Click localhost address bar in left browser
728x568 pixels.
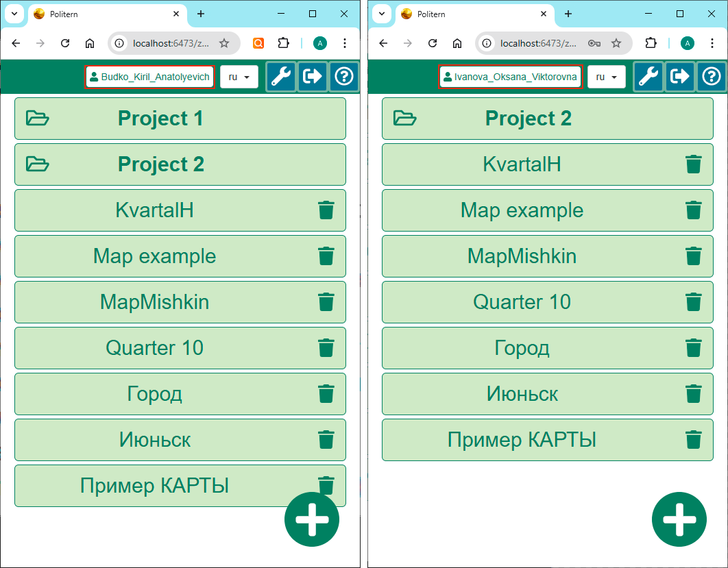coord(165,43)
